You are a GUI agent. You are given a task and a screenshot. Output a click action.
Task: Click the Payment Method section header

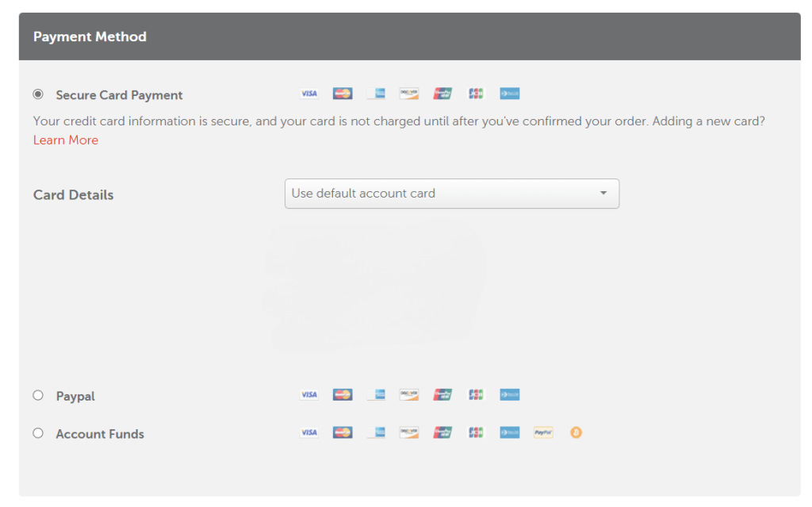point(90,36)
